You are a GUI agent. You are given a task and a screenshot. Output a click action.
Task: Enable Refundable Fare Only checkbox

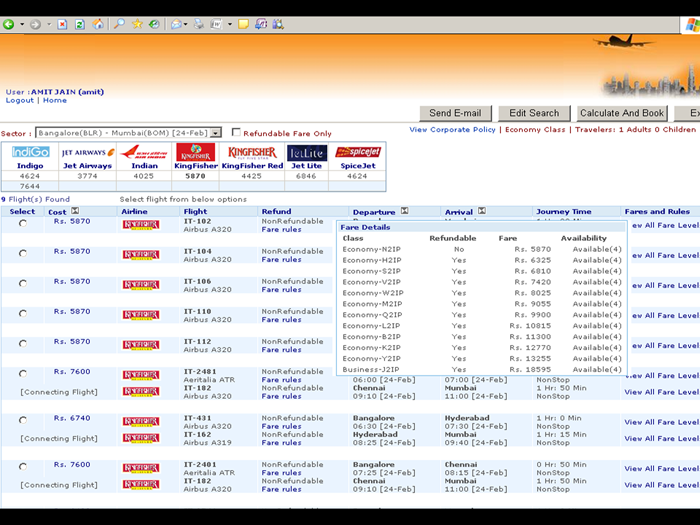(236, 132)
